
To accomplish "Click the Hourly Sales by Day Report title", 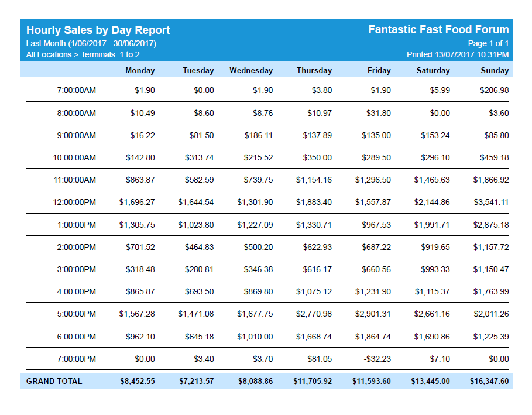I will click(98, 30).
